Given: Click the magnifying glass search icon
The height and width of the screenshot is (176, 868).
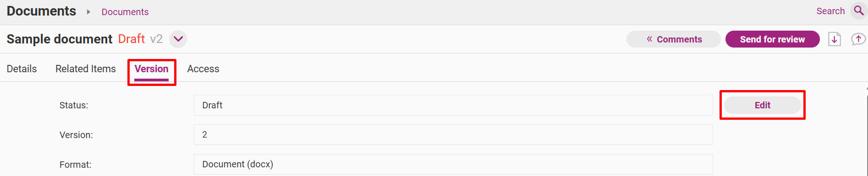Looking at the screenshot, I should (x=858, y=11).
